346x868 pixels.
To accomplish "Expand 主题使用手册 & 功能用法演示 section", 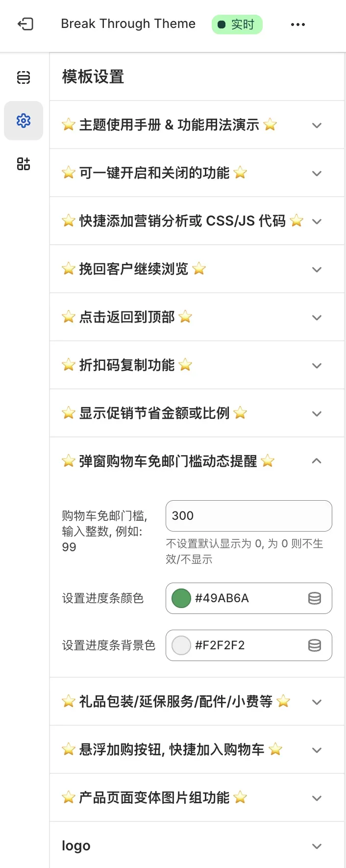I will point(317,125).
